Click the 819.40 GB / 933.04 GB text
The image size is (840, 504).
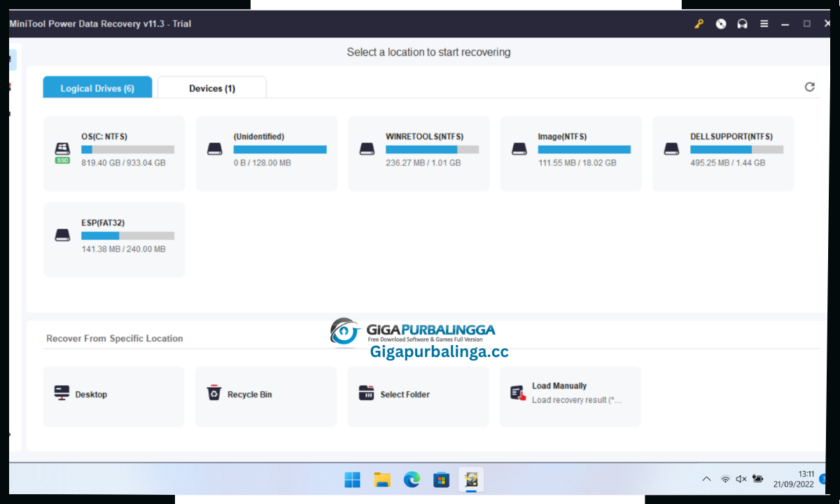[x=123, y=163]
